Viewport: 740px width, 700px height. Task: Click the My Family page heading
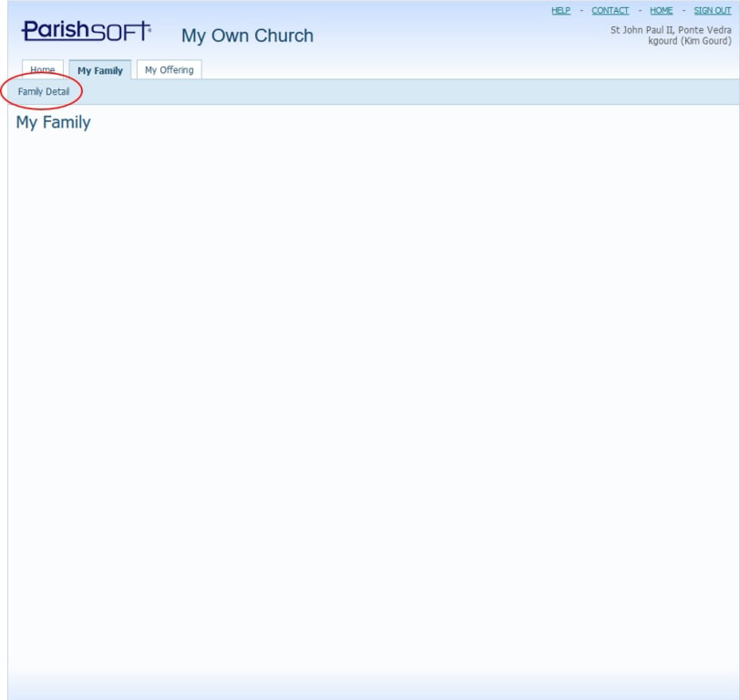coord(53,122)
